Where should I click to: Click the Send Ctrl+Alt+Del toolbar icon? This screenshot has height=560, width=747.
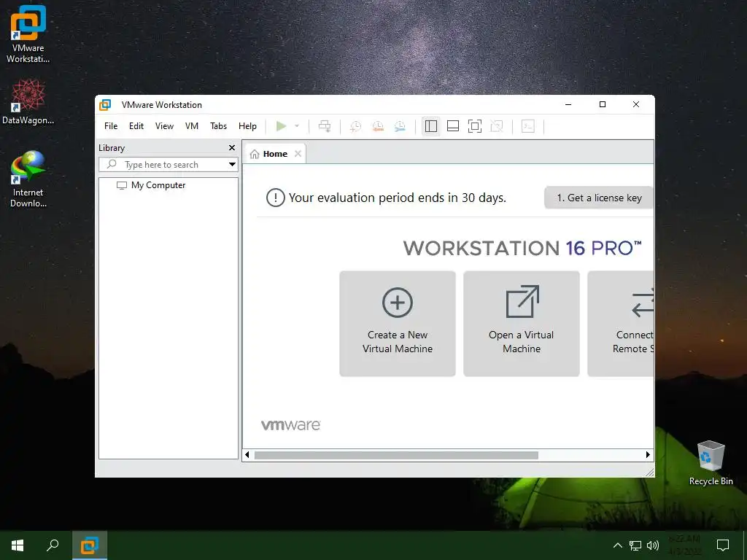(325, 126)
